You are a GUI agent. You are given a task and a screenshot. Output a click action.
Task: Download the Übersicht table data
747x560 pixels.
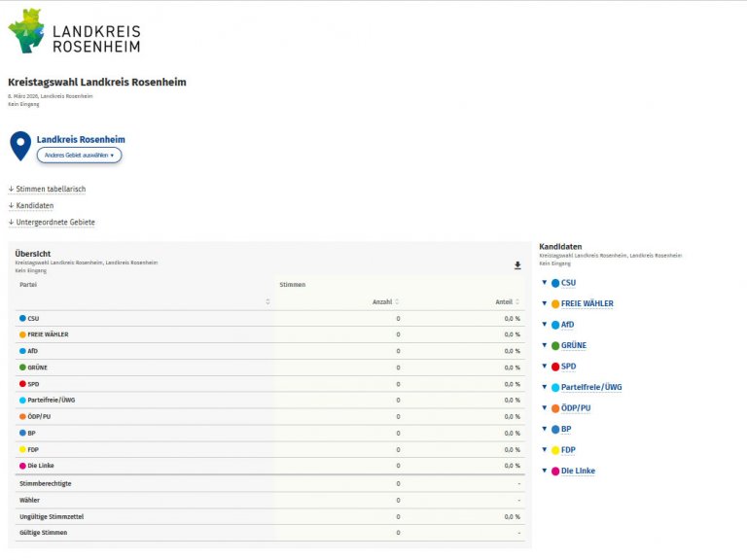517,265
